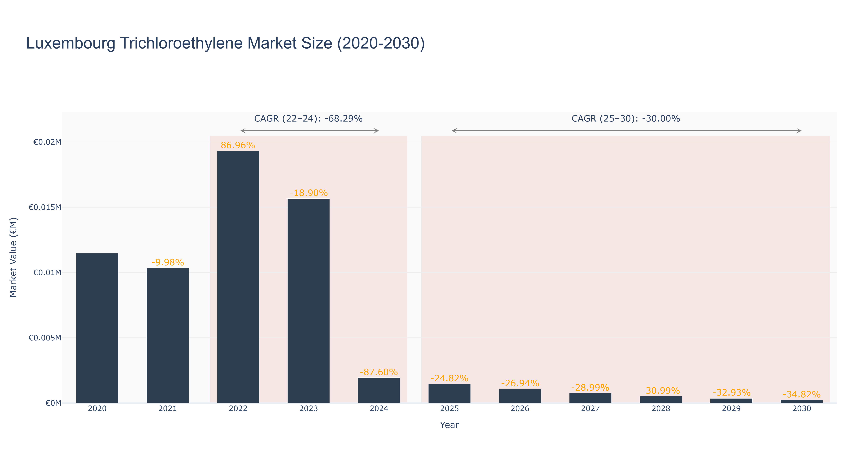Click the -30.99% growth label
Screen dimensions: 868x465
click(x=660, y=391)
